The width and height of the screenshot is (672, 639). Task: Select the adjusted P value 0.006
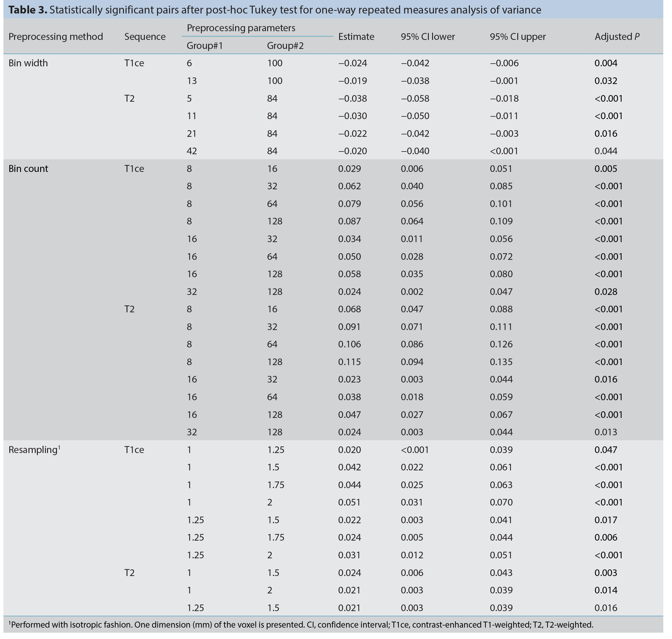pyautogui.click(x=606, y=537)
